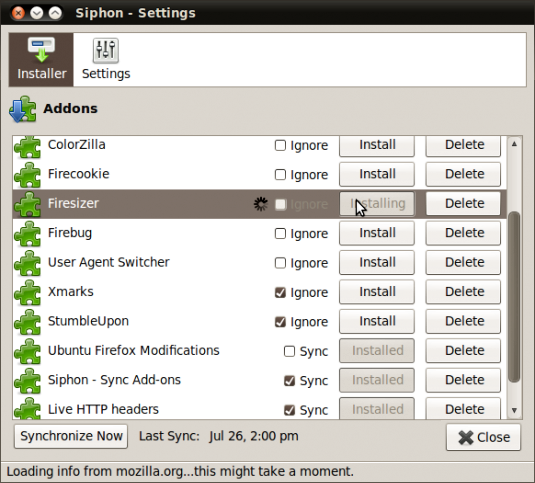Click the Addons puzzle download icon
This screenshot has width=535, height=483.
click(x=23, y=109)
